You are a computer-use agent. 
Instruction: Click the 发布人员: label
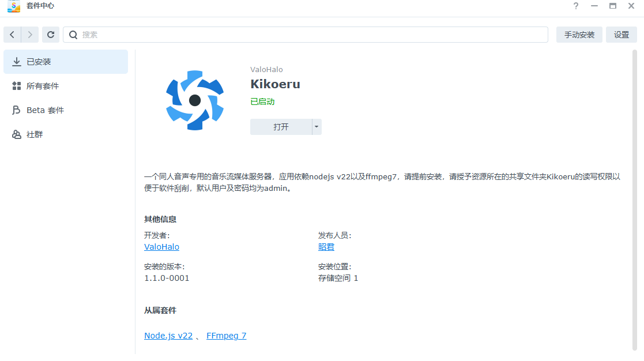[335, 235]
